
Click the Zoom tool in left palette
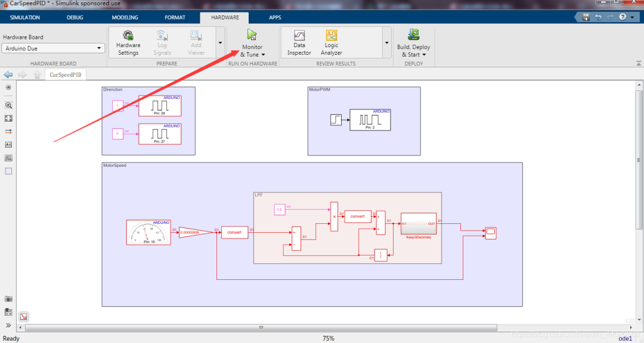[x=8, y=105]
